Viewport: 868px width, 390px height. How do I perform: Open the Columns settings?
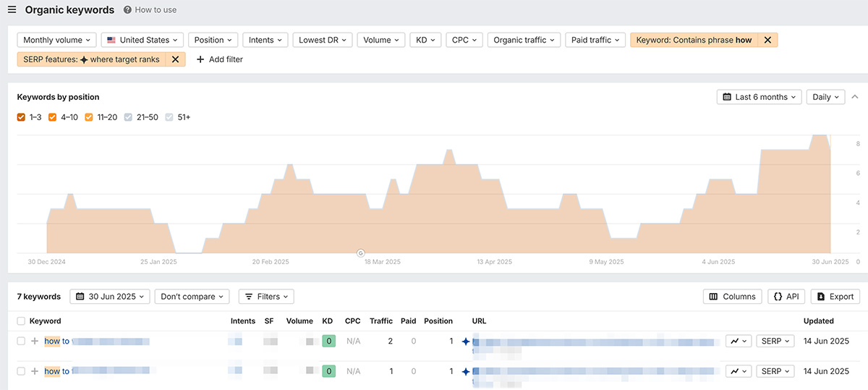pyautogui.click(x=733, y=297)
